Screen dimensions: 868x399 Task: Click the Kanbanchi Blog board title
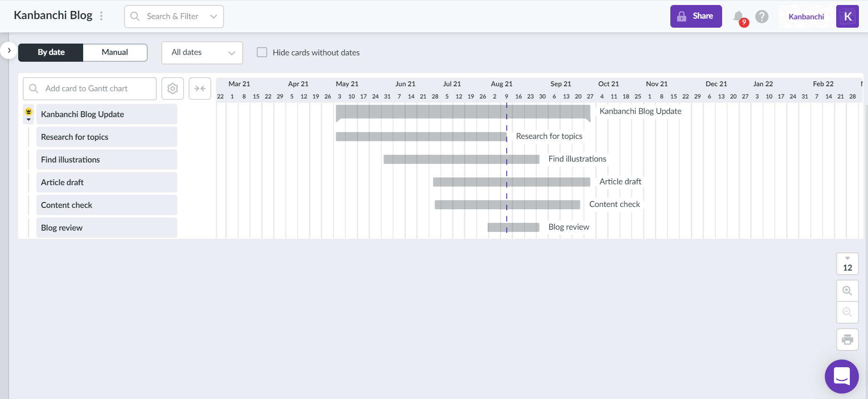click(53, 15)
